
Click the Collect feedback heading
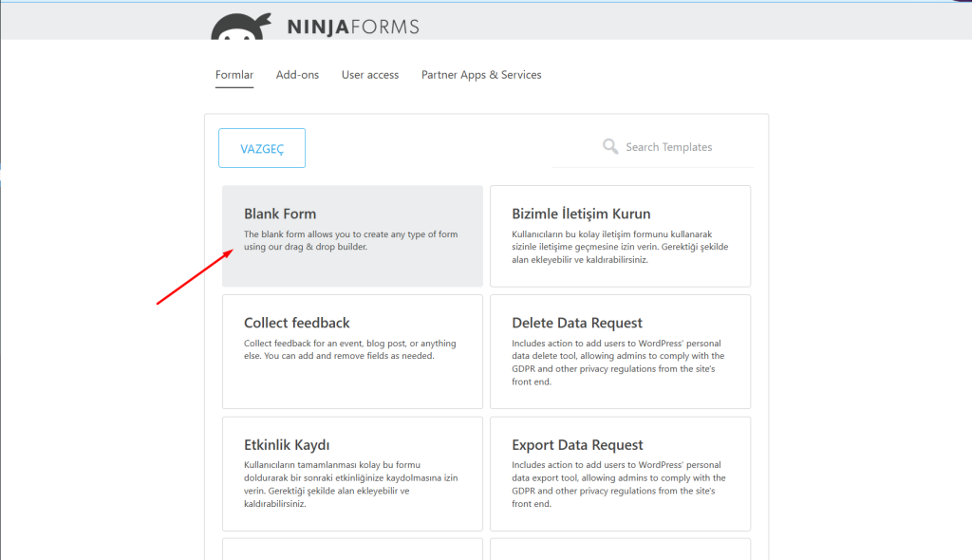click(x=297, y=323)
